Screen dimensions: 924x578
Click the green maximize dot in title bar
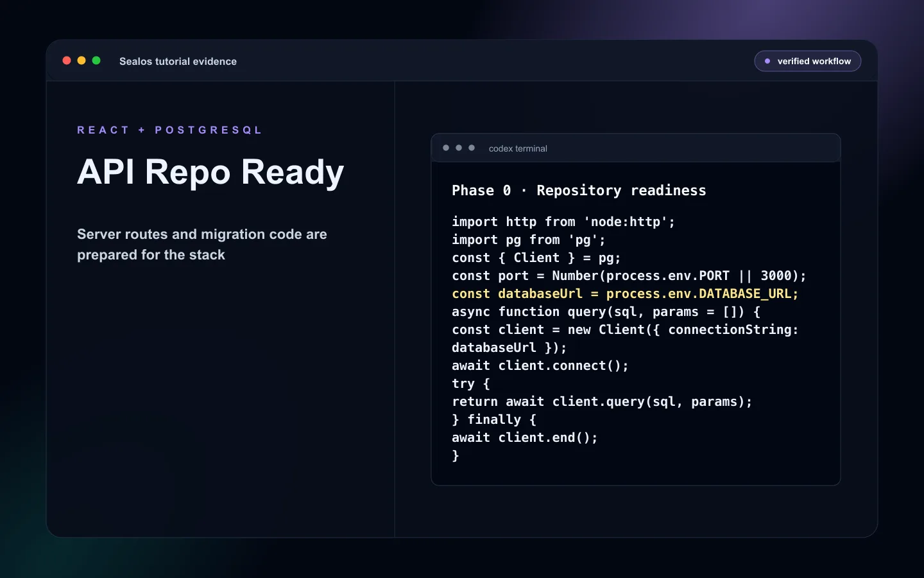click(x=96, y=60)
